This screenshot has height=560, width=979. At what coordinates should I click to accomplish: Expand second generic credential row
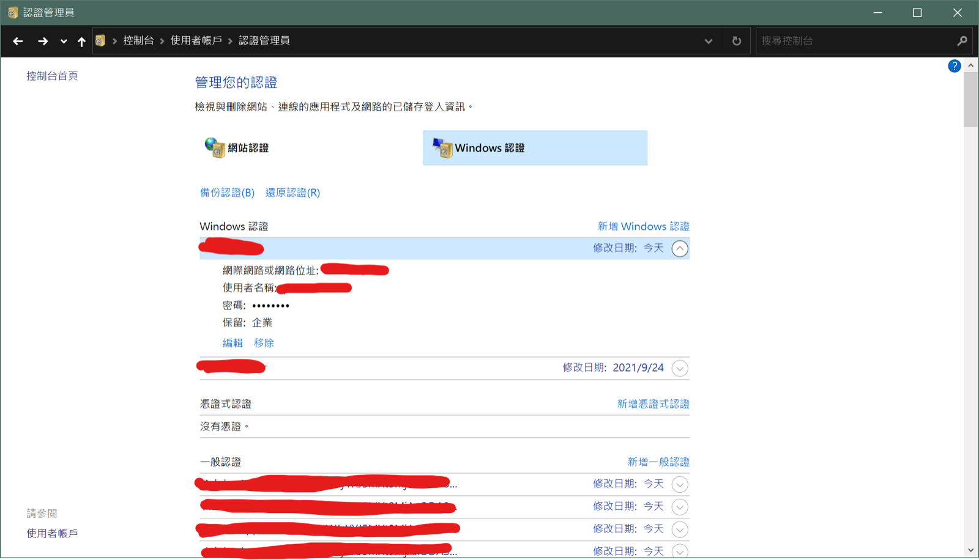coord(680,507)
